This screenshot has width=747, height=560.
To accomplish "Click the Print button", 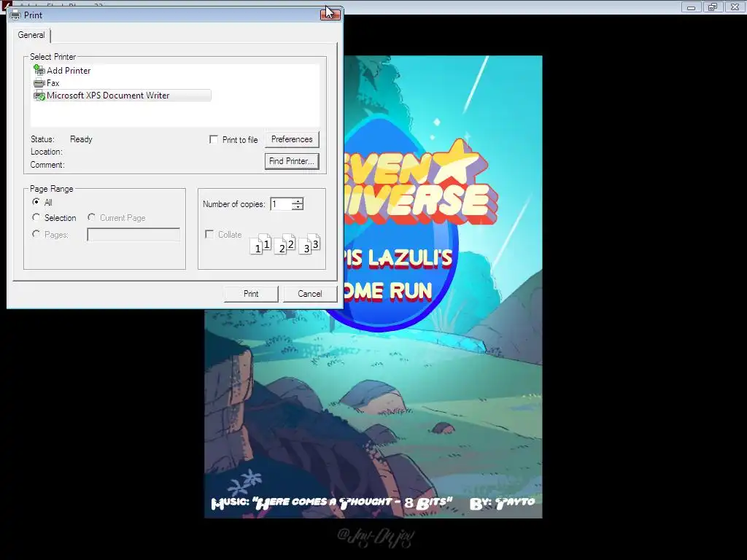I will [x=251, y=294].
